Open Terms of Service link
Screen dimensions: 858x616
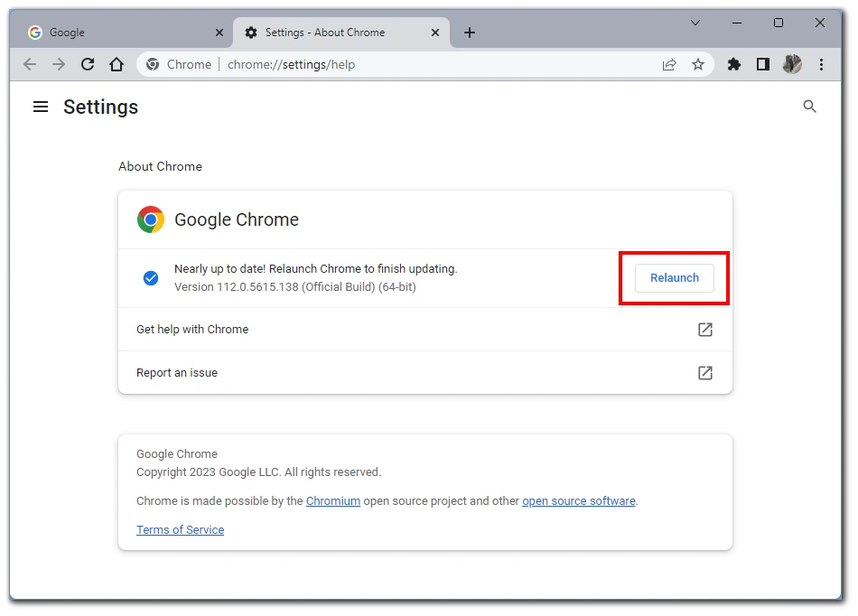point(180,530)
